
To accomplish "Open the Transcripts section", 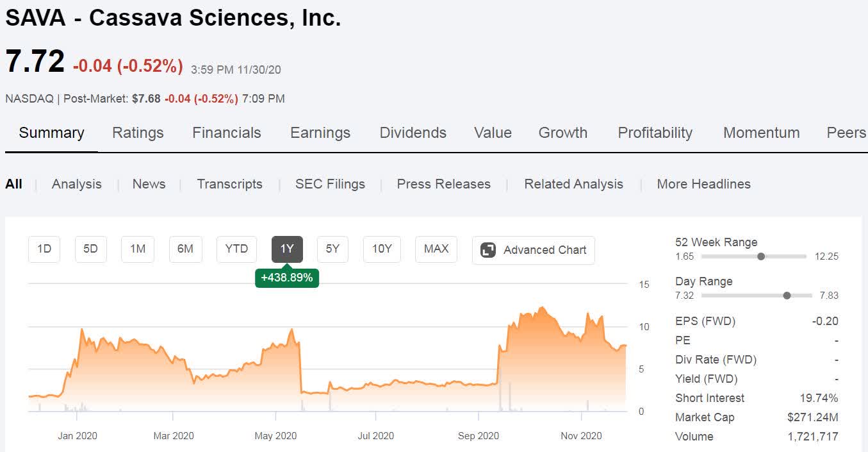I will click(x=229, y=184).
